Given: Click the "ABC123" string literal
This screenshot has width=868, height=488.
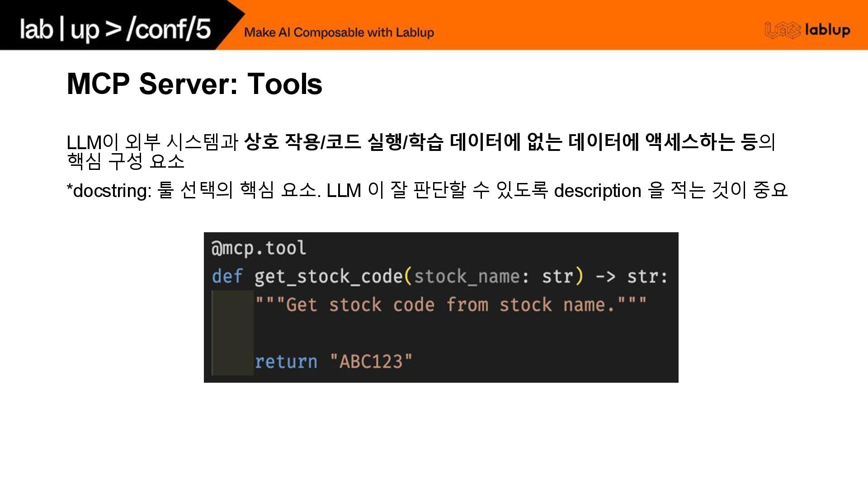Looking at the screenshot, I should [x=371, y=361].
